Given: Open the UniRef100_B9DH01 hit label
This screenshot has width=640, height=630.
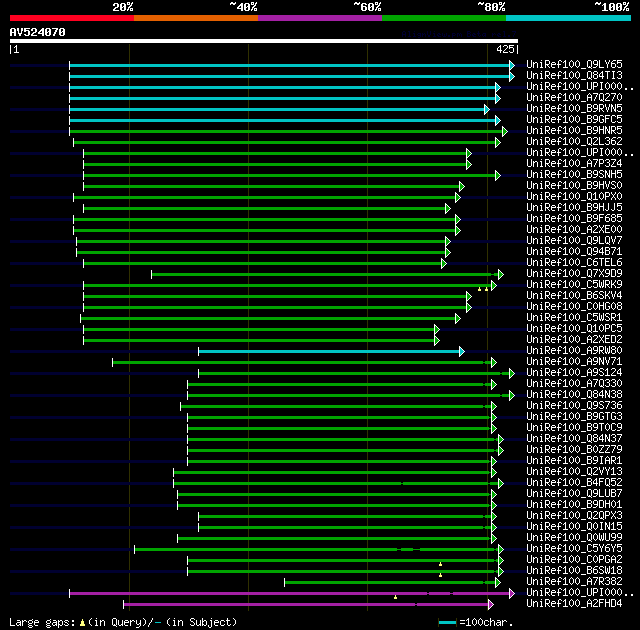Looking at the screenshot, I should coord(574,505).
